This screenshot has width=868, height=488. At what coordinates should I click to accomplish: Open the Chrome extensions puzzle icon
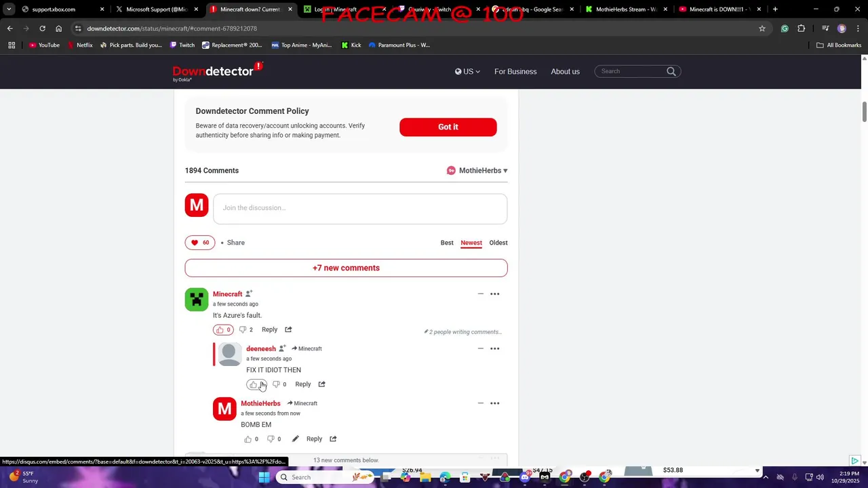pyautogui.click(x=802, y=28)
